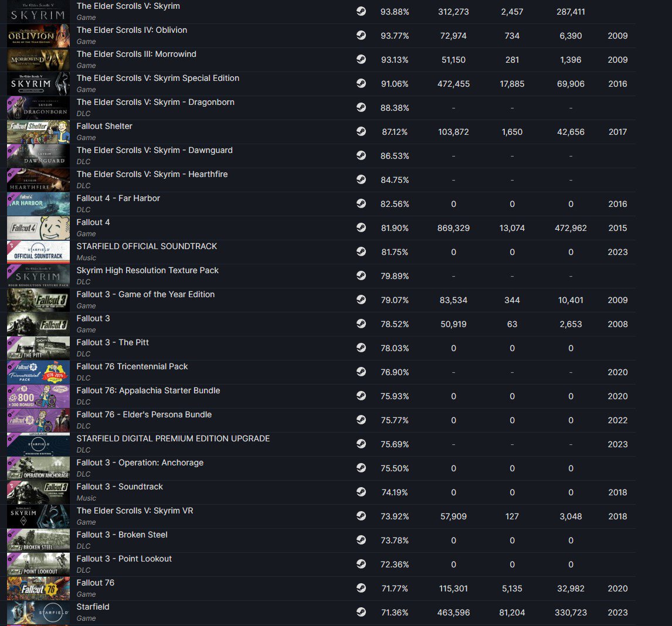Click the Fallout 3 - Point Lookout thumbnail
Image resolution: width=672 pixels, height=626 pixels.
(x=38, y=564)
